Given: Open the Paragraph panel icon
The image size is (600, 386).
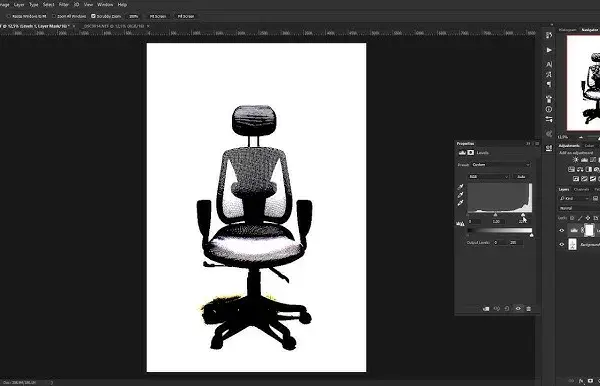Looking at the screenshot, I should coord(549,84).
